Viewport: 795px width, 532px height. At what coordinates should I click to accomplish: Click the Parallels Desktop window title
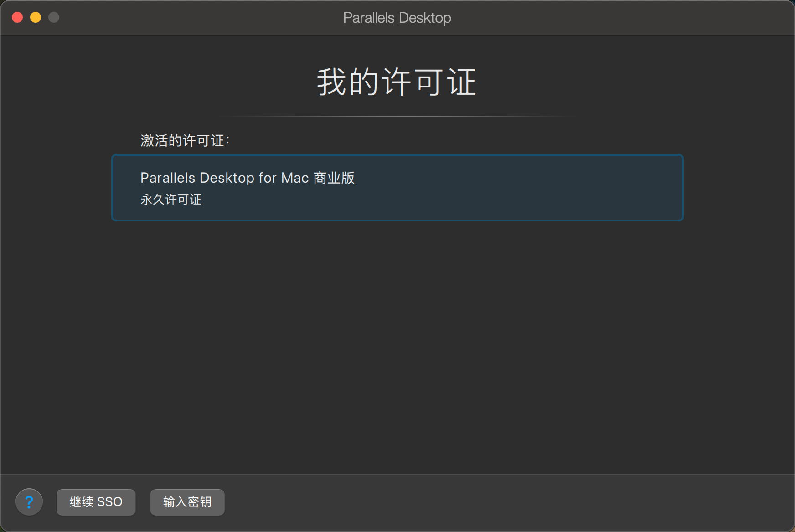[x=397, y=18]
